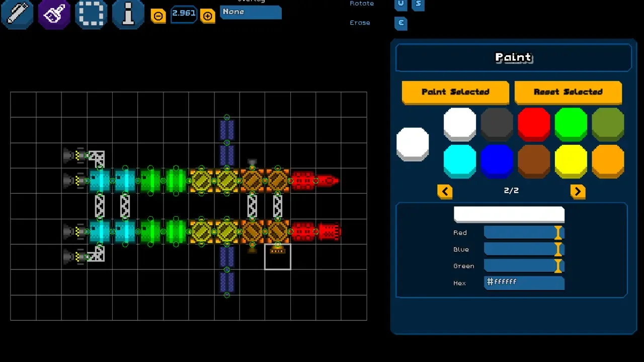Select the build pencil tool
This screenshot has height=362, width=644.
coord(17,14)
